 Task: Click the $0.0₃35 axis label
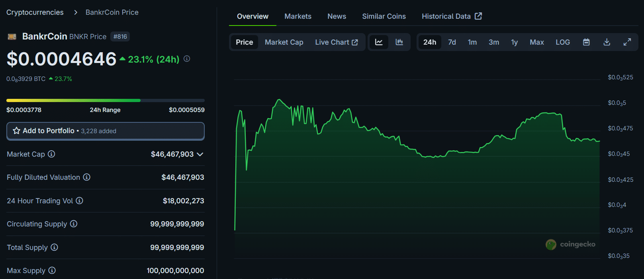[x=619, y=256]
